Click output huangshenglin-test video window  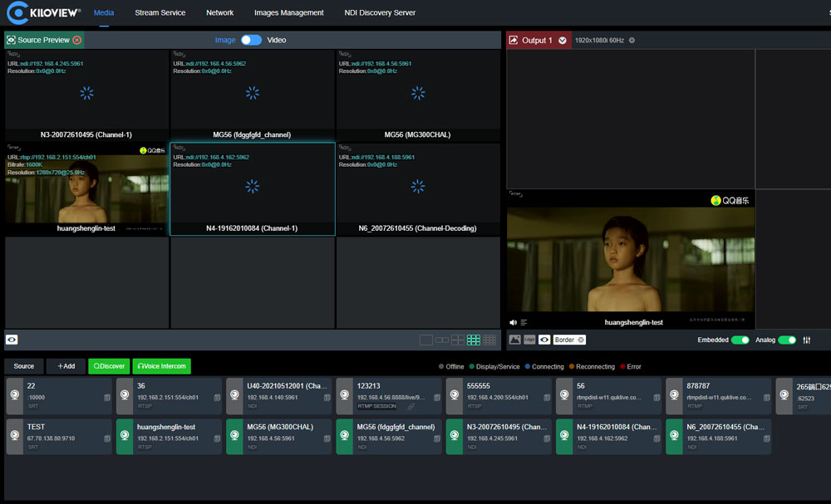click(x=631, y=259)
